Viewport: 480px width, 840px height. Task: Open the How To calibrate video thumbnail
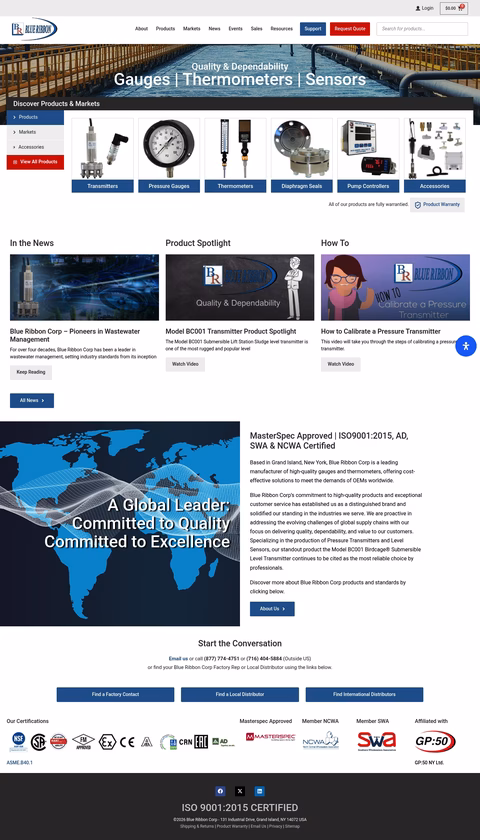tap(395, 287)
